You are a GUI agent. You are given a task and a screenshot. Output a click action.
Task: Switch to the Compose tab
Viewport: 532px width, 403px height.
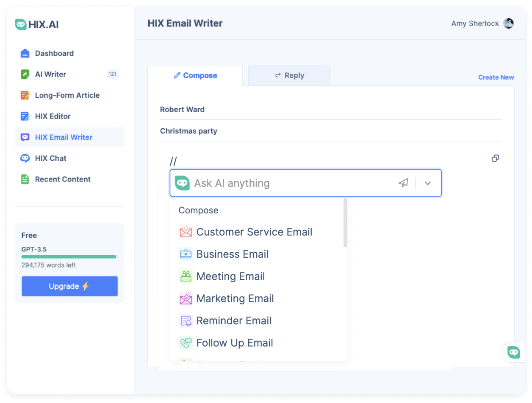(x=195, y=75)
